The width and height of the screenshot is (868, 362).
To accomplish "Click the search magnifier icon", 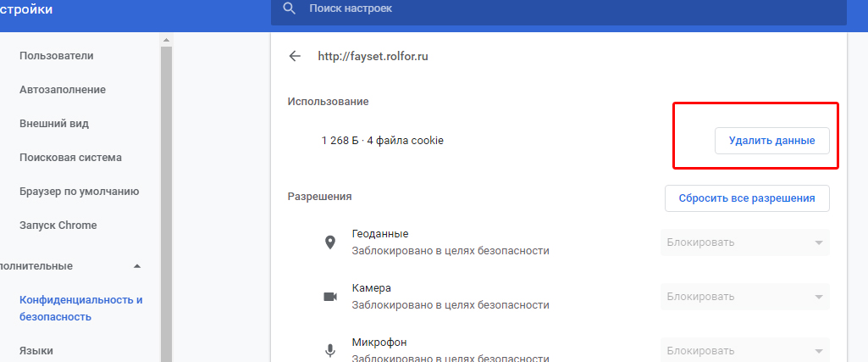I will click(289, 8).
